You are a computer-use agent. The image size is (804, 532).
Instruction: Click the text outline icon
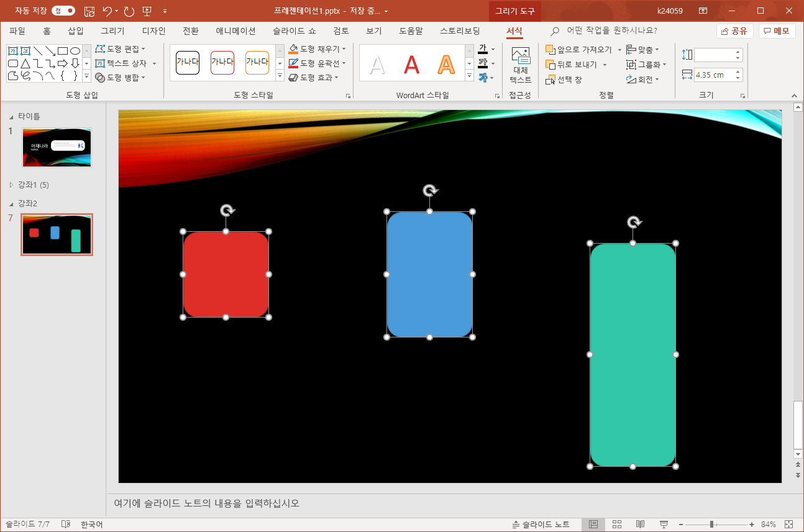483,63
